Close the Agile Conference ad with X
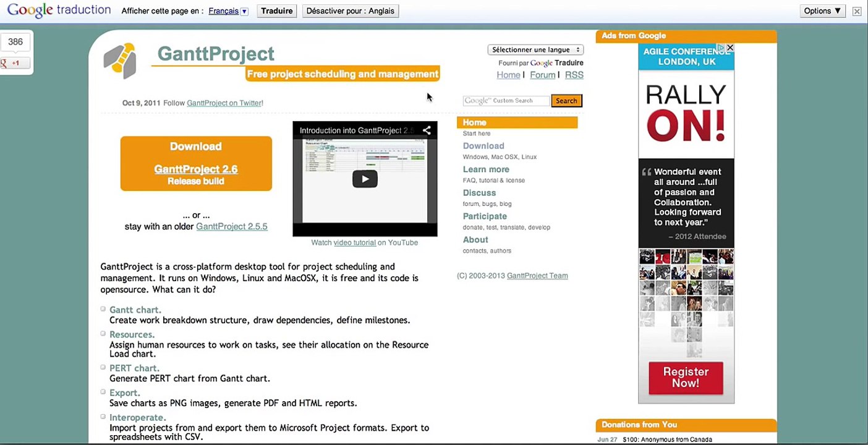 point(730,48)
